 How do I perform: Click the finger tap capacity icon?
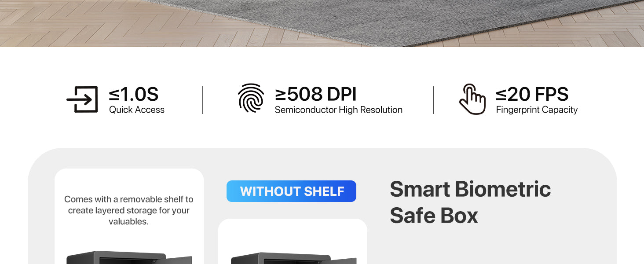(472, 99)
